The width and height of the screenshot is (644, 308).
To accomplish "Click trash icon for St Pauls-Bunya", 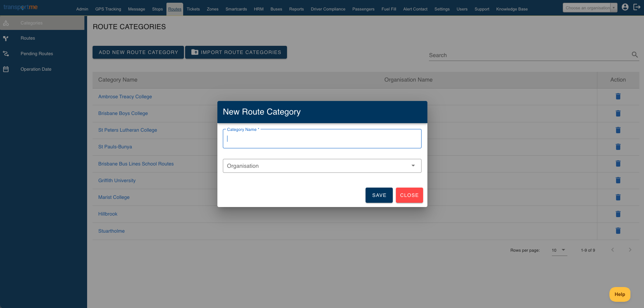I will click(618, 147).
